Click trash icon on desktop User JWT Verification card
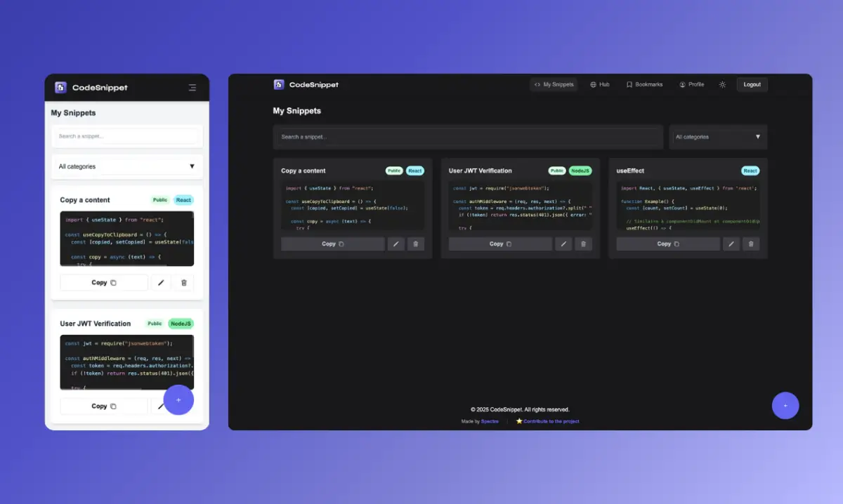The width and height of the screenshot is (843, 504). [583, 244]
